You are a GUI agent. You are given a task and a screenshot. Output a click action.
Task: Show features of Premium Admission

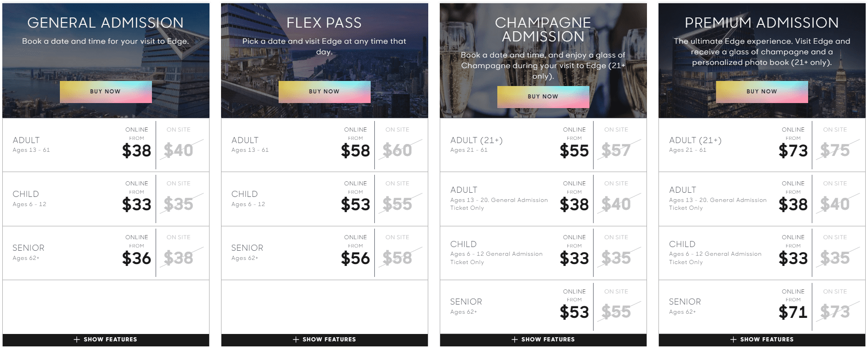762,339
